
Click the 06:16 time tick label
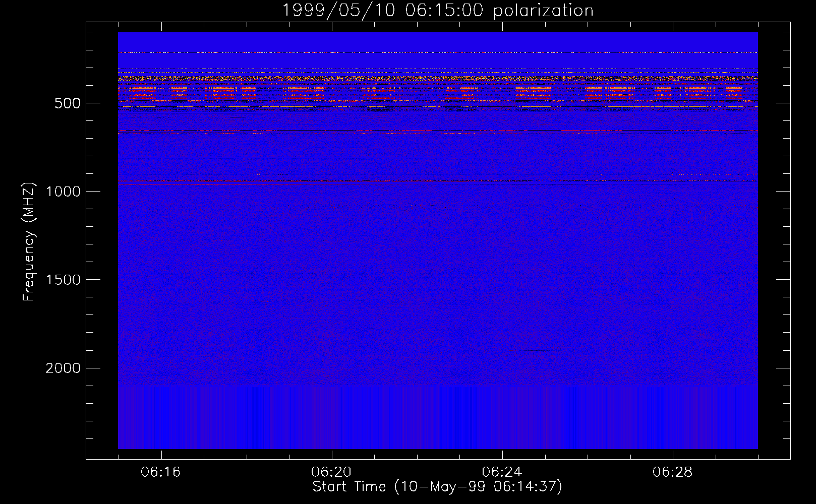(161, 472)
